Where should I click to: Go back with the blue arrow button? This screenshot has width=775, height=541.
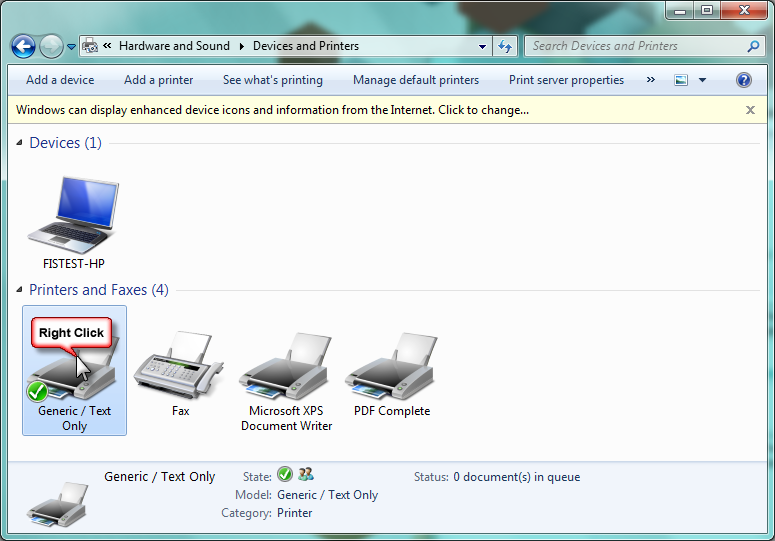23,47
